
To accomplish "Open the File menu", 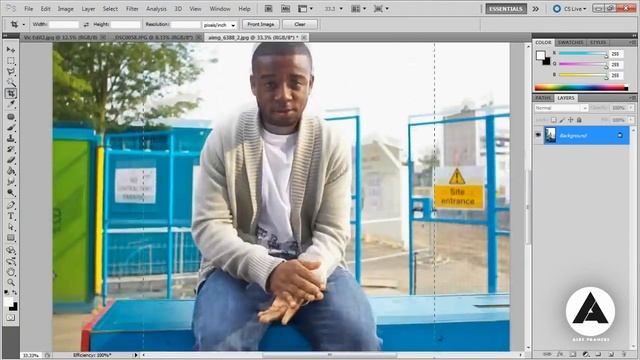I will coord(29,9).
